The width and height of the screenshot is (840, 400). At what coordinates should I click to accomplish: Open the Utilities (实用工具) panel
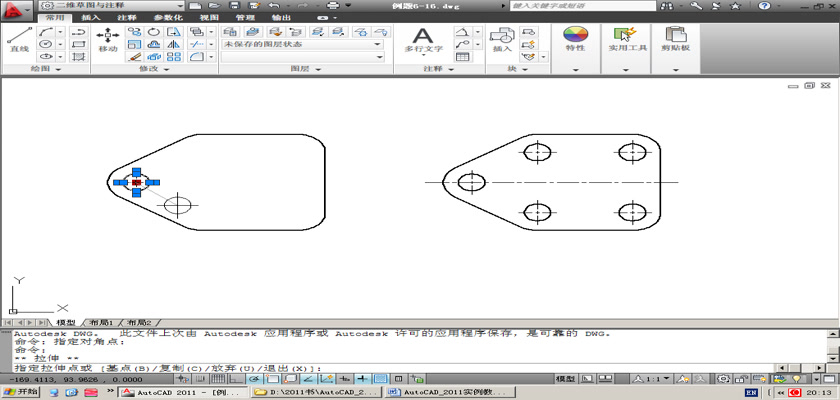tap(629, 40)
